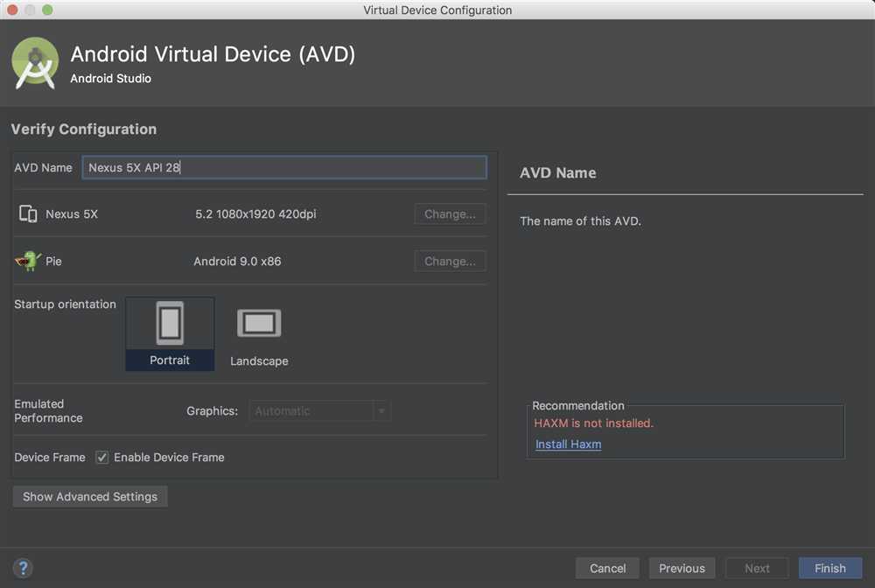Viewport: 875px width, 588px height.
Task: Open the Graphics dropdown
Action: pyautogui.click(x=319, y=411)
